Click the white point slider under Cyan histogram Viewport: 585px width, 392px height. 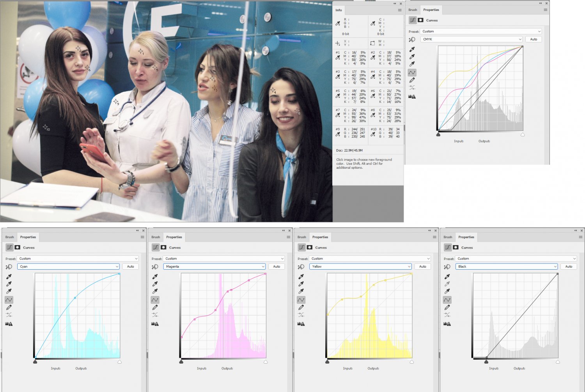[x=120, y=362]
